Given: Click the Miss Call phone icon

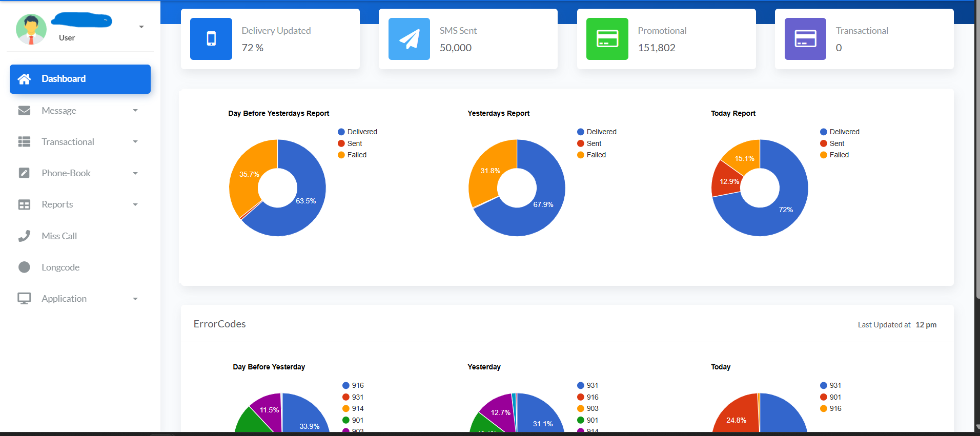Looking at the screenshot, I should click(x=24, y=236).
